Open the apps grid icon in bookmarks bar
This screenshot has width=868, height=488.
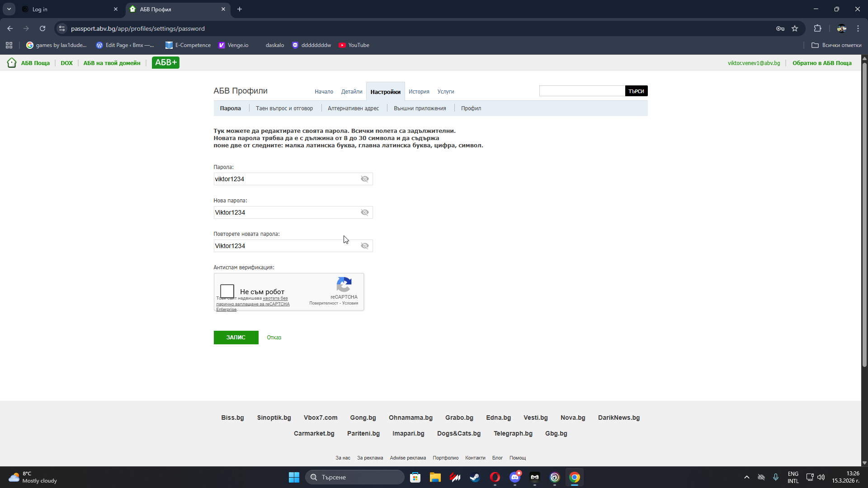click(9, 45)
